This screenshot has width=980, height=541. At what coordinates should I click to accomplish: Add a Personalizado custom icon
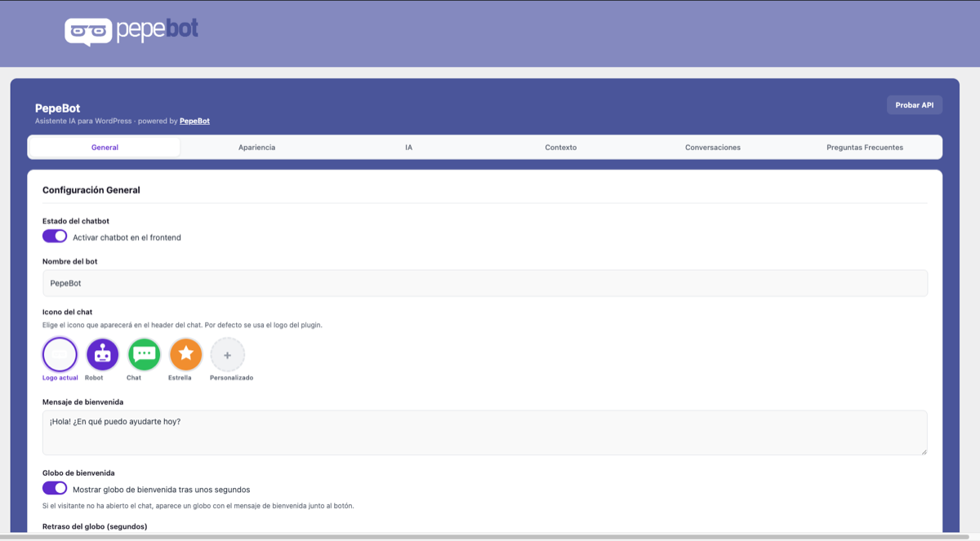coord(228,354)
